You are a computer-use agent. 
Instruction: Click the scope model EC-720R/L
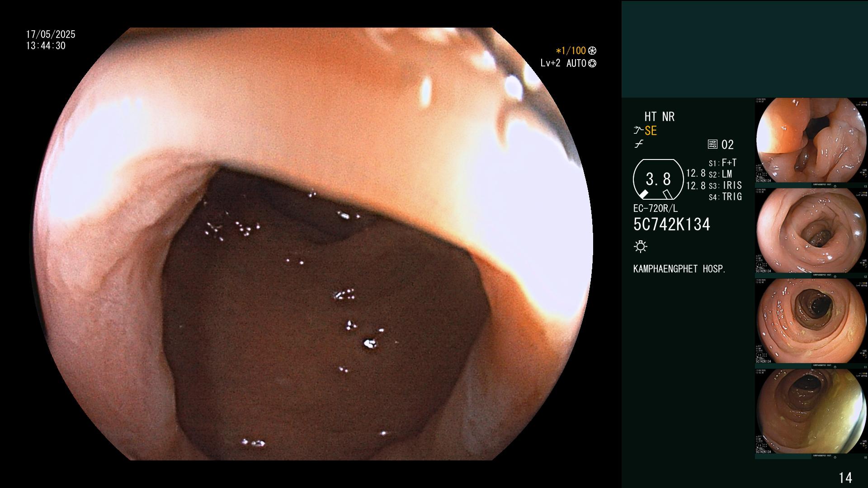656,209
